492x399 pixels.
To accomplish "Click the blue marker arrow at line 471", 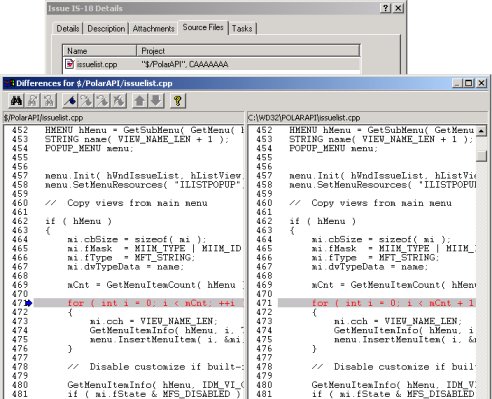I will click(x=29, y=303).
